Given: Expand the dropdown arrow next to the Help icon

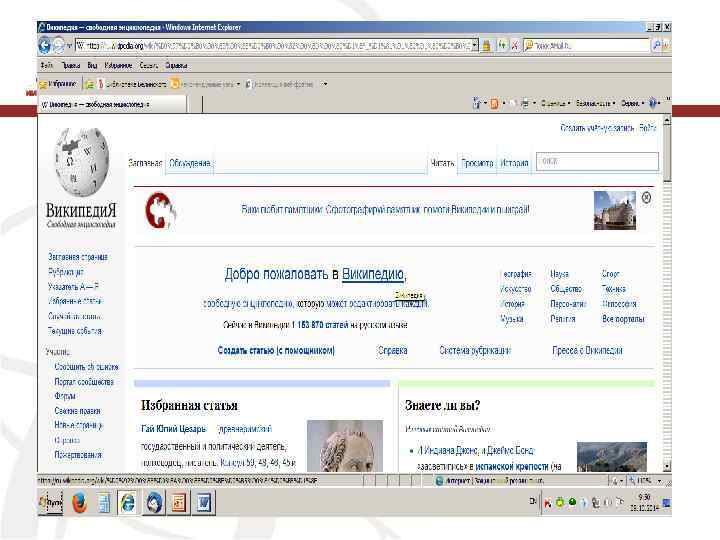Looking at the screenshot, I should click(659, 104).
